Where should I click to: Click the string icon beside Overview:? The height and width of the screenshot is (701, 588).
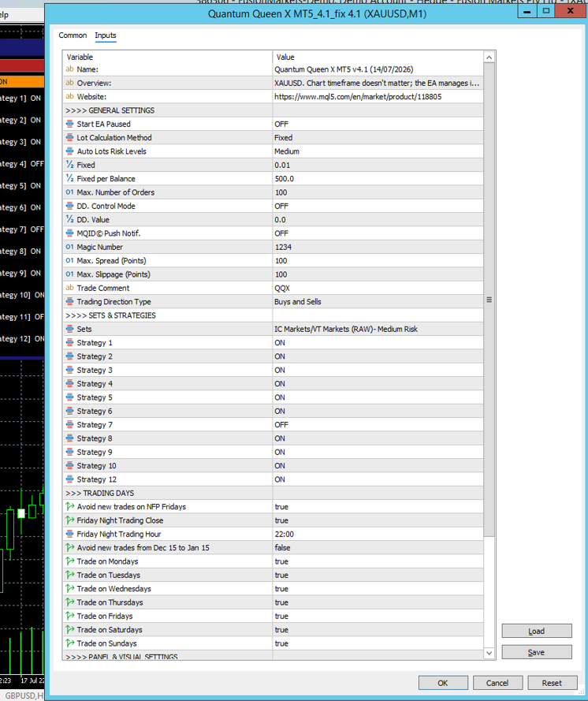tap(69, 83)
